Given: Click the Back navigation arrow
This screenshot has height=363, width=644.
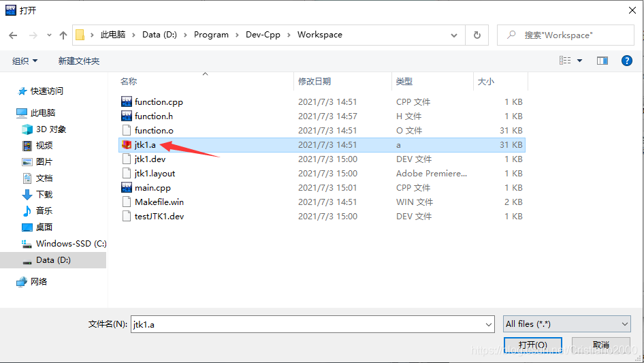Looking at the screenshot, I should 13,35.
